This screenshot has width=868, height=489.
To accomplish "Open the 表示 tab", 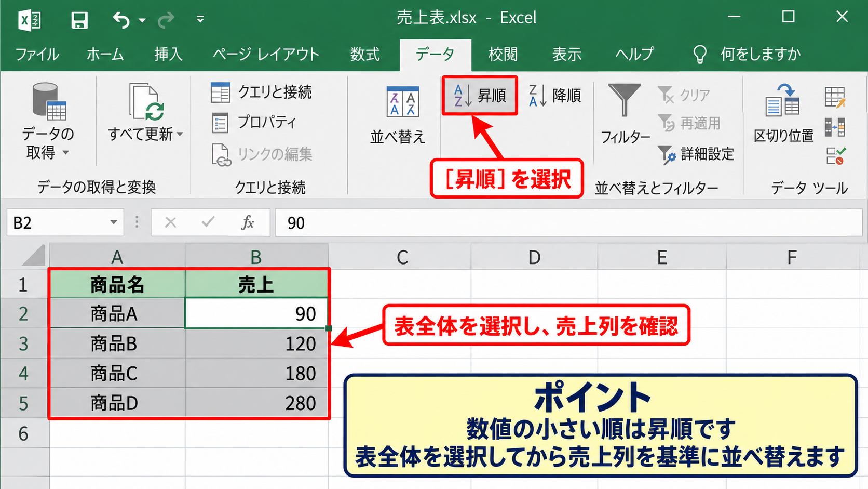I will coord(567,54).
